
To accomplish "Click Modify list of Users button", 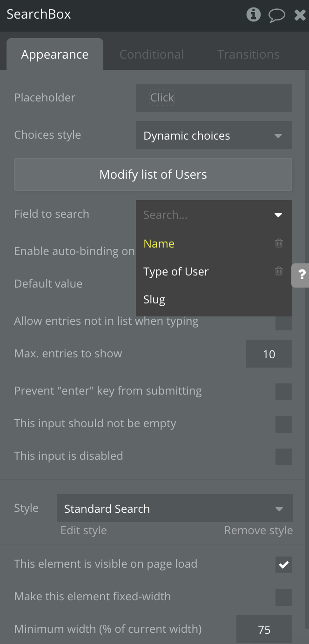I will click(153, 174).
